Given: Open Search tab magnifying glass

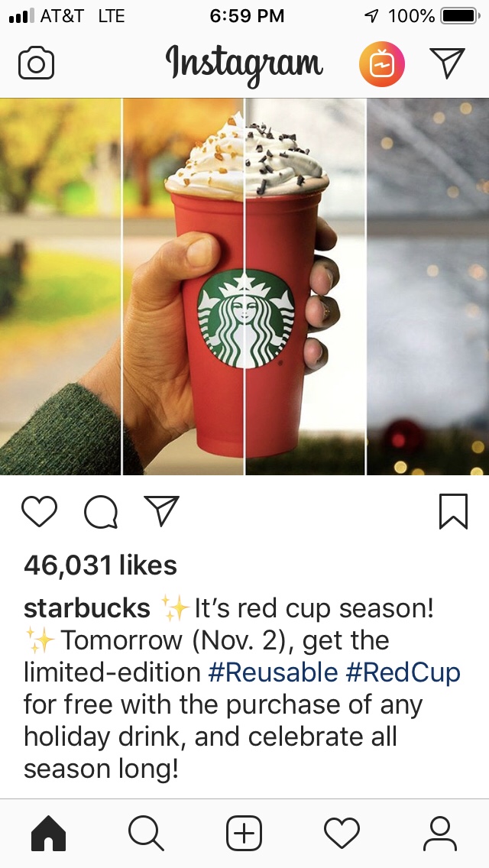Looking at the screenshot, I should (x=146, y=833).
